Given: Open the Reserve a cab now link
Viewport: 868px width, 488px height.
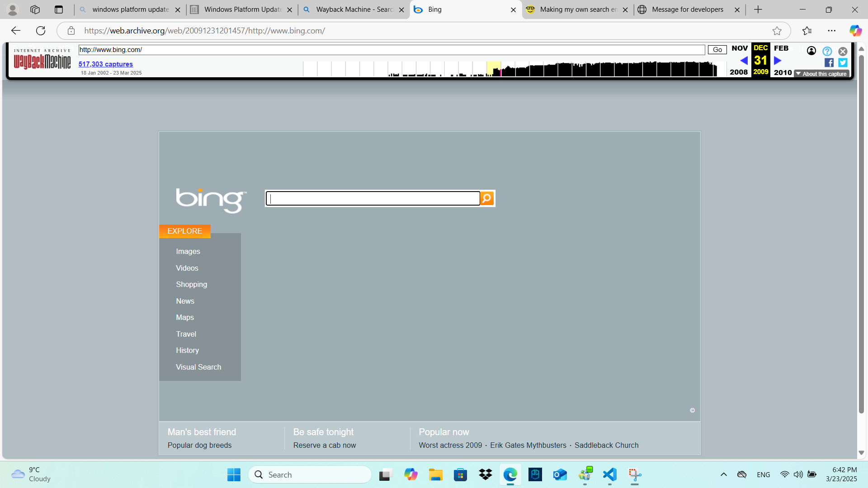Looking at the screenshot, I should coord(325,445).
